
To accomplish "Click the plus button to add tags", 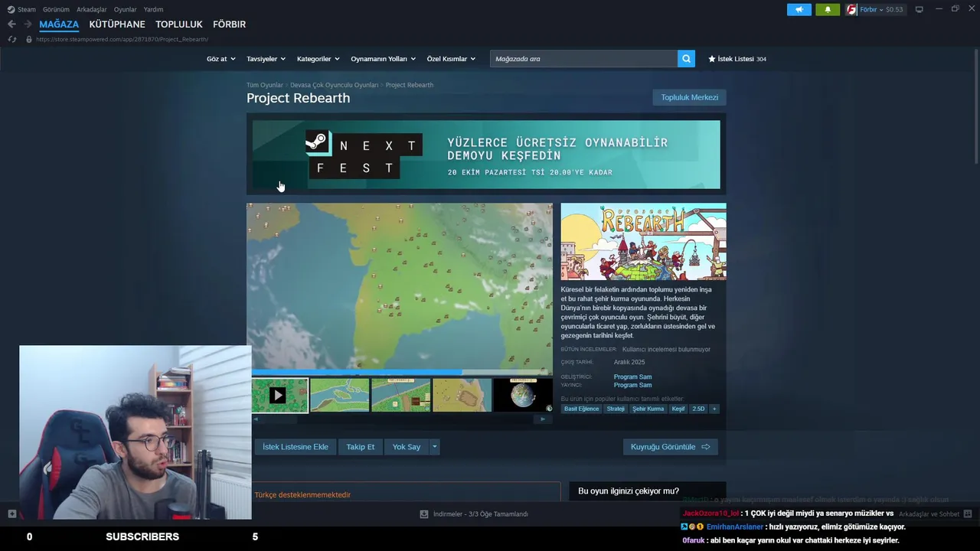I will click(x=714, y=409).
